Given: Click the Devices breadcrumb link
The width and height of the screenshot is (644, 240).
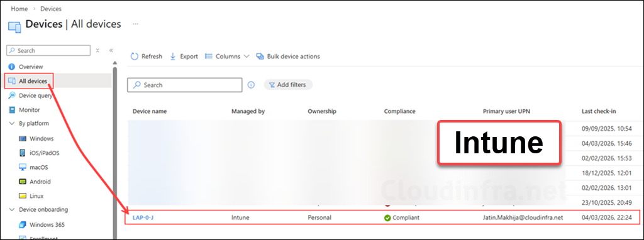Looking at the screenshot, I should 50,9.
